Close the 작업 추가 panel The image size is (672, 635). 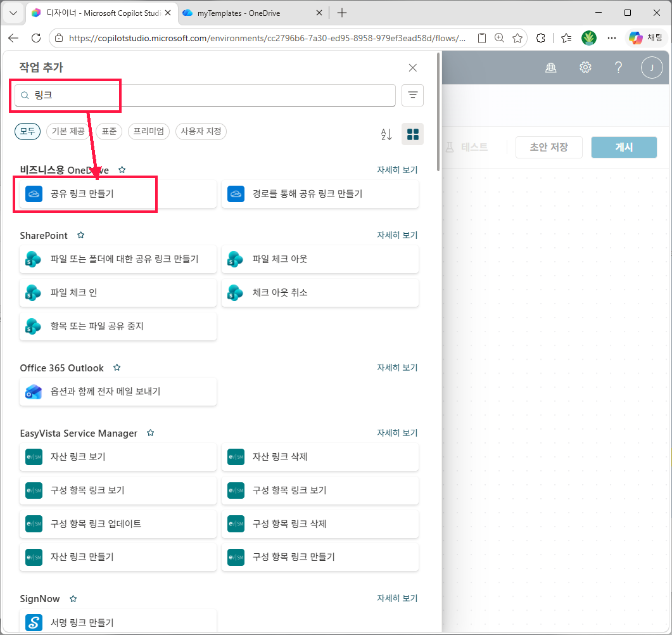point(412,68)
